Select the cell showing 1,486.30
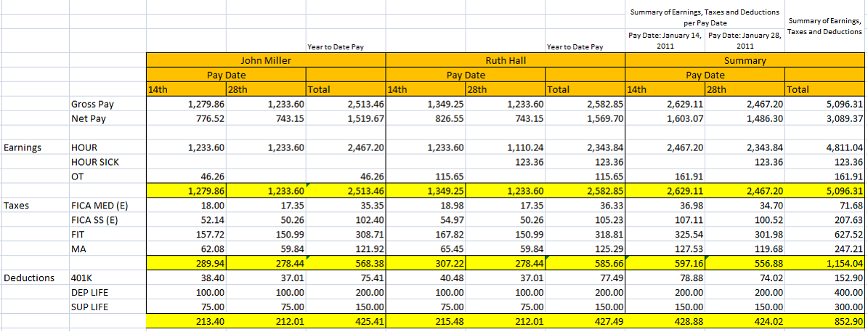Image resolution: width=868 pixels, height=332 pixels. click(745, 118)
